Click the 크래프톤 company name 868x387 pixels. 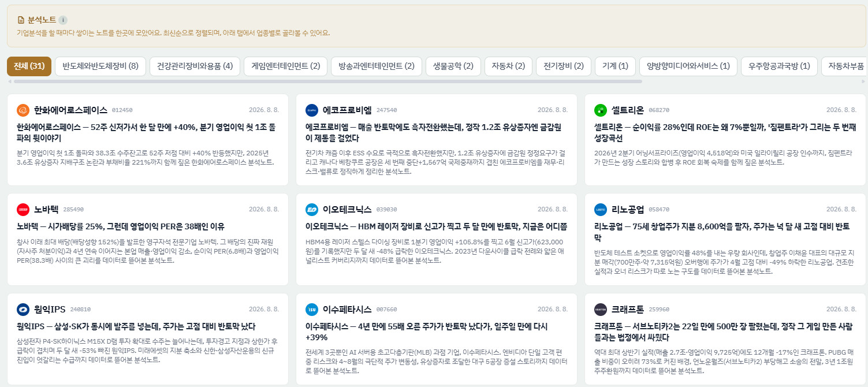(628, 310)
